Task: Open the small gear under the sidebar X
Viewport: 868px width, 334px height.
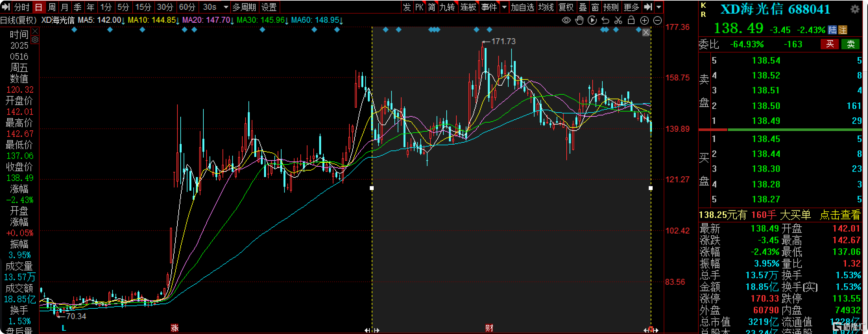Action: (35, 40)
